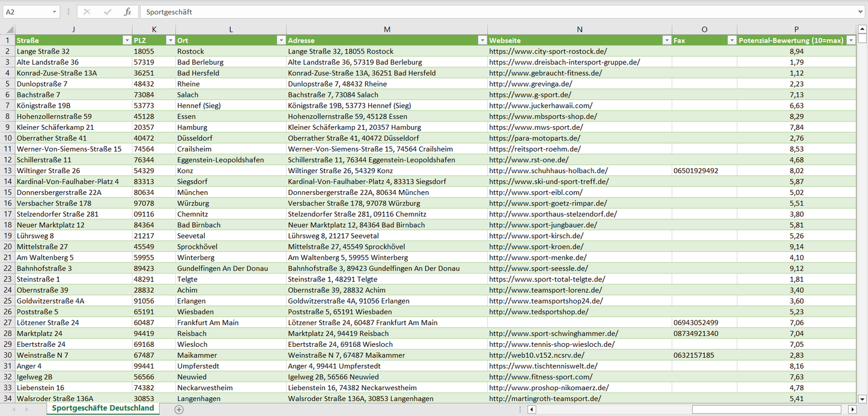868x416 pixels.
Task: Select the Sportgeschäfte Deutschland sheet tab
Action: tap(103, 408)
